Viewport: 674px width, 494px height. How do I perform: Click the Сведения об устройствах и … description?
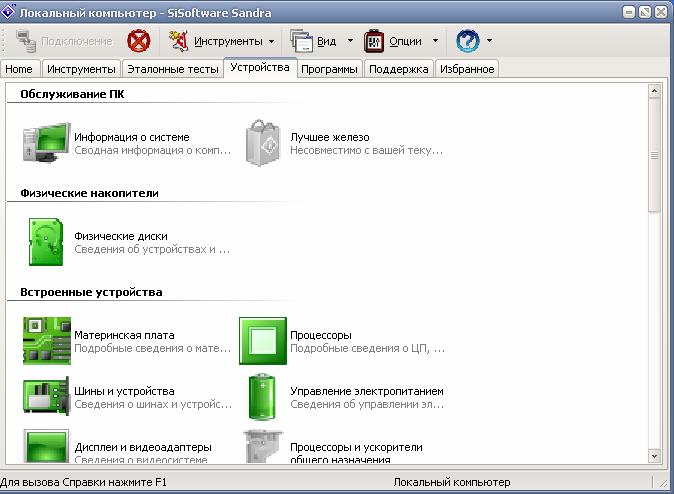(152, 249)
